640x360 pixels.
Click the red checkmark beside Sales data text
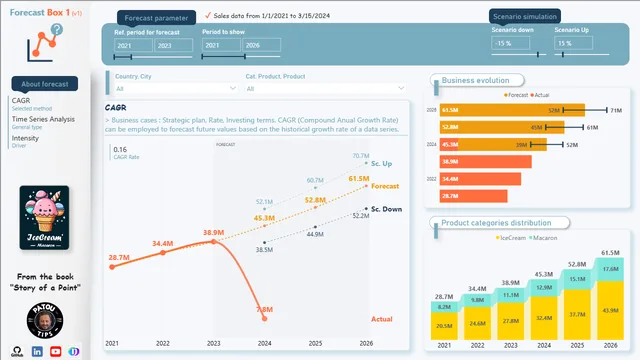point(208,16)
